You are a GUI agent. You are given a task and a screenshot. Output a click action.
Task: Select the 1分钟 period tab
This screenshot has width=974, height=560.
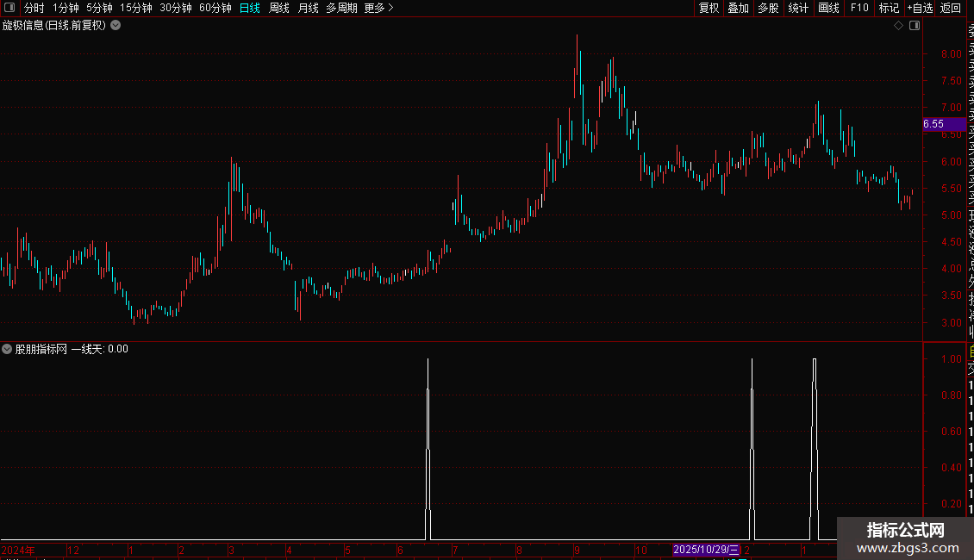[66, 8]
